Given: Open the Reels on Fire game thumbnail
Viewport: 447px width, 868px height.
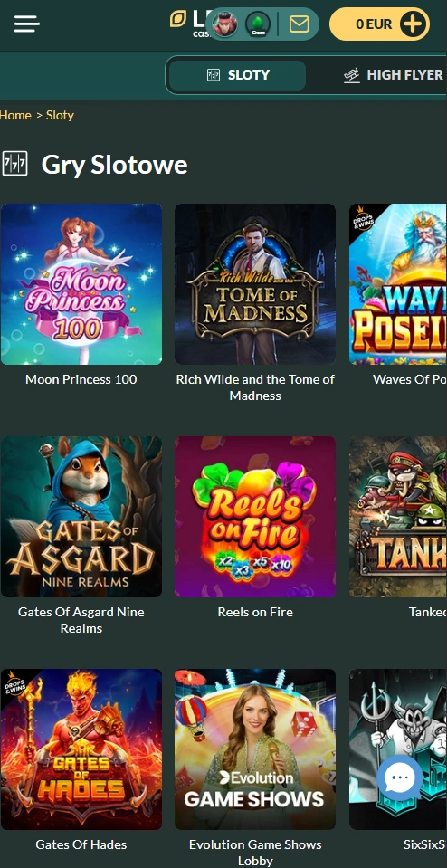Looking at the screenshot, I should (255, 517).
